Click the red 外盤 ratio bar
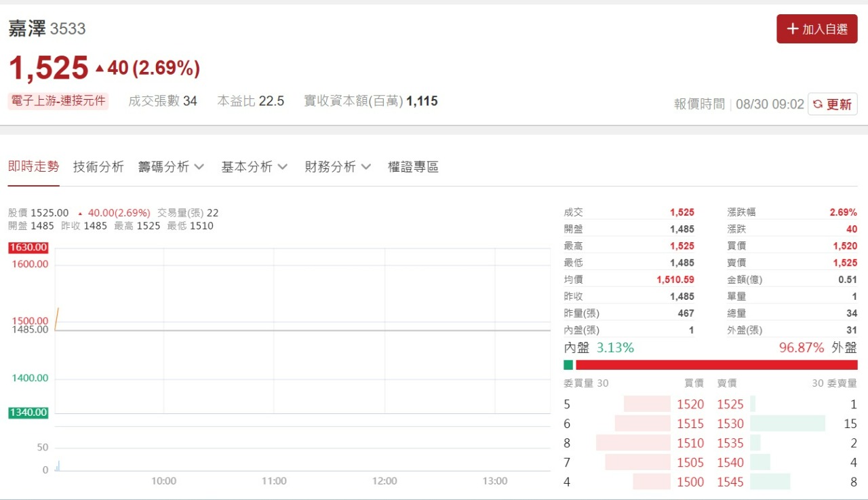Screen dimensions: 868x500 [716, 365]
